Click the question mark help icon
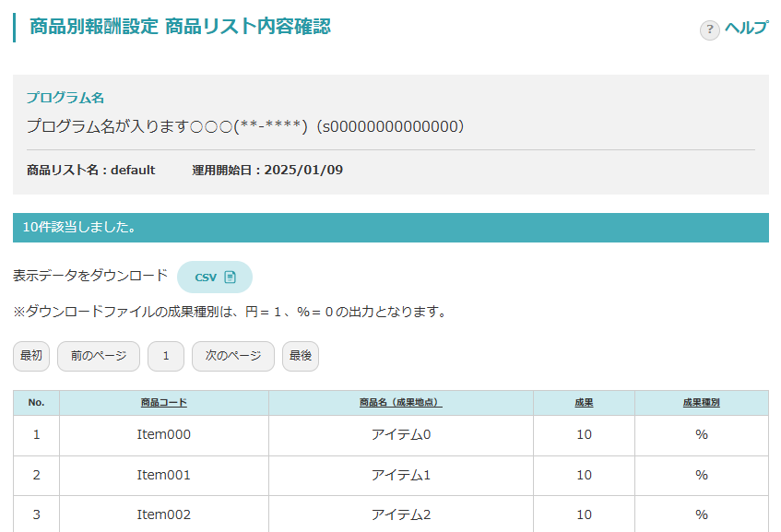This screenshot has width=781, height=532. pyautogui.click(x=709, y=30)
